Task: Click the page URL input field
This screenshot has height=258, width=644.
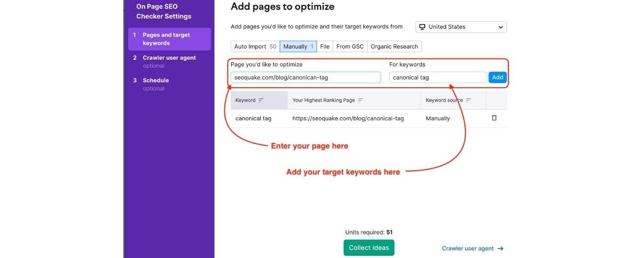Action: point(305,77)
